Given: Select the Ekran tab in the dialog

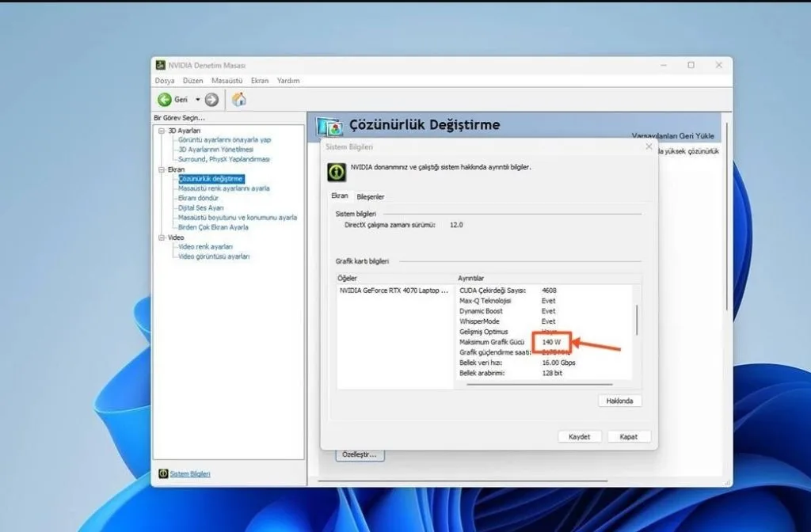Looking at the screenshot, I should [x=340, y=196].
